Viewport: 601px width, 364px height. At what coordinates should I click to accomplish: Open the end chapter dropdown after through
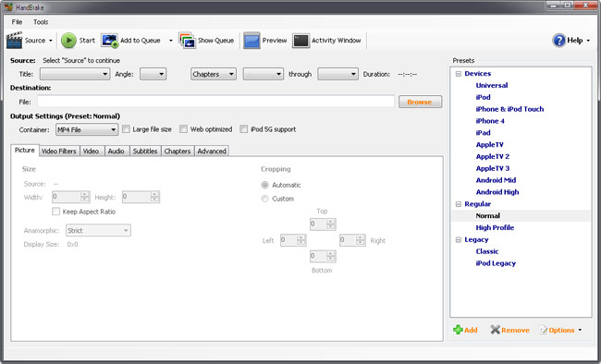337,74
